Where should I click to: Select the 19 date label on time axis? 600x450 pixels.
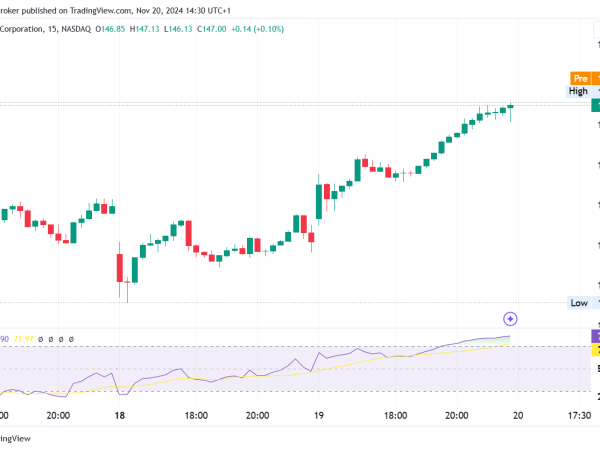pyautogui.click(x=319, y=415)
